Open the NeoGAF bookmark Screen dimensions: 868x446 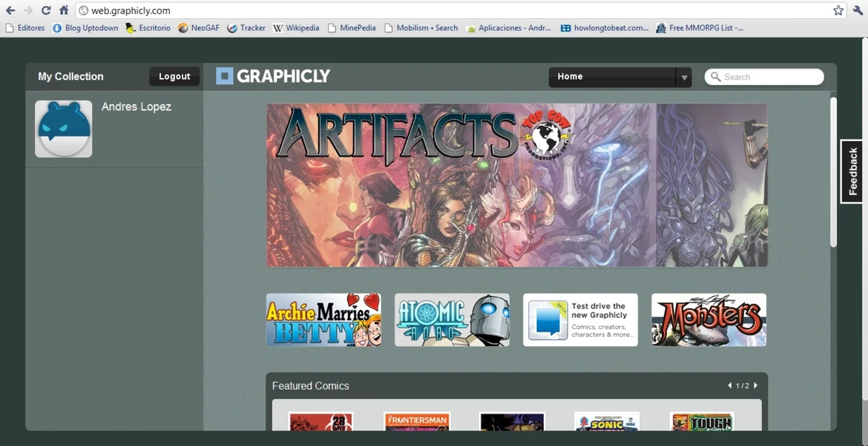click(199, 28)
